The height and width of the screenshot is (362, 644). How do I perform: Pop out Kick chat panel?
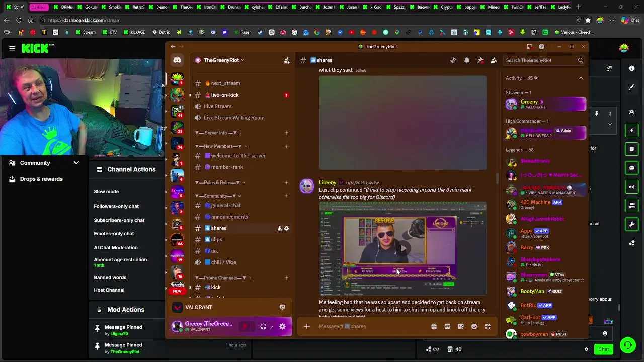click(x=609, y=68)
